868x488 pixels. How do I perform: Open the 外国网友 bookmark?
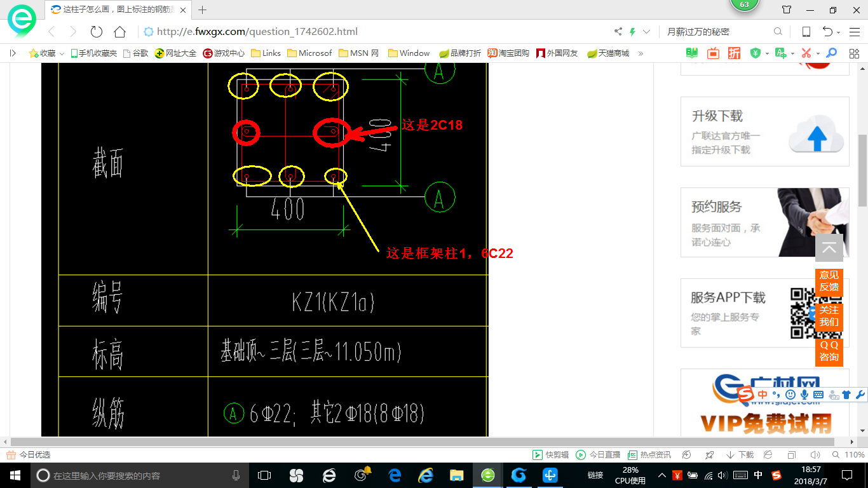coord(557,53)
